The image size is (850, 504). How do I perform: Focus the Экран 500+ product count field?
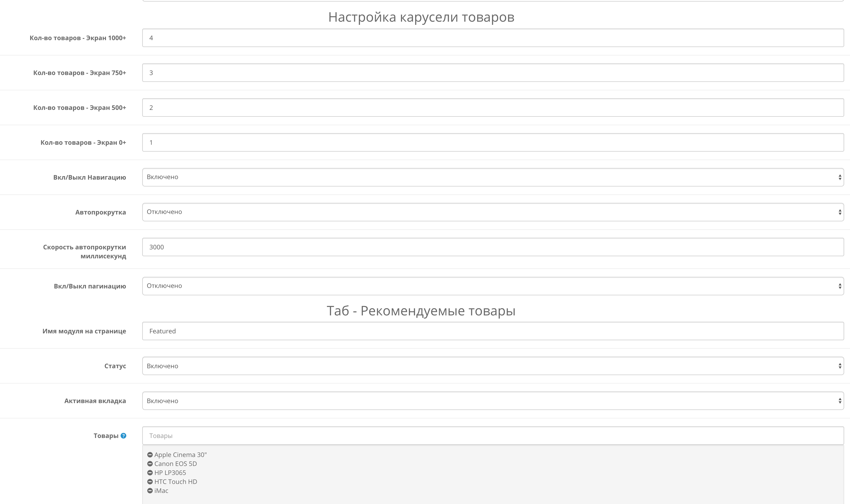(x=493, y=108)
